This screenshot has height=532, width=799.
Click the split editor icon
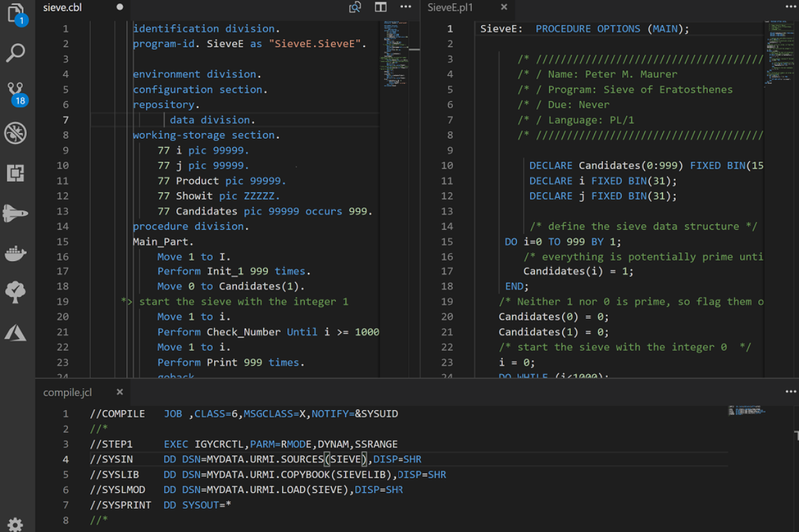point(381,7)
